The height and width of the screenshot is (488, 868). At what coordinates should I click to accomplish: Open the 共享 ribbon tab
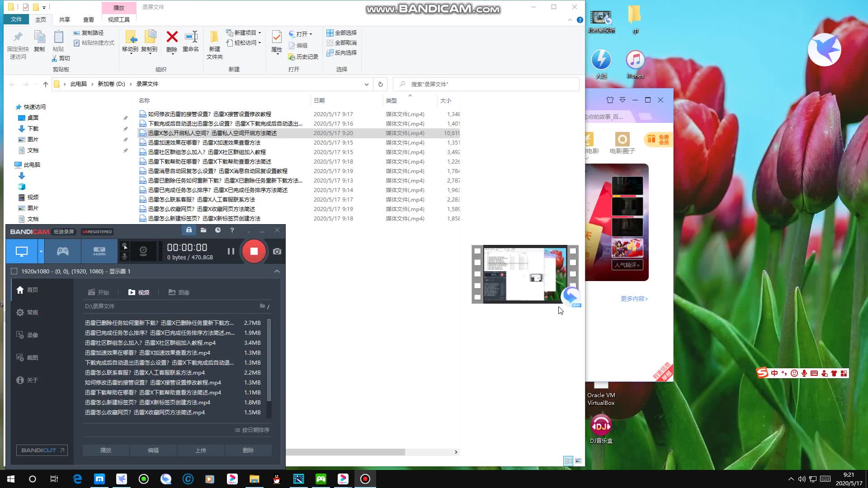pos(65,19)
